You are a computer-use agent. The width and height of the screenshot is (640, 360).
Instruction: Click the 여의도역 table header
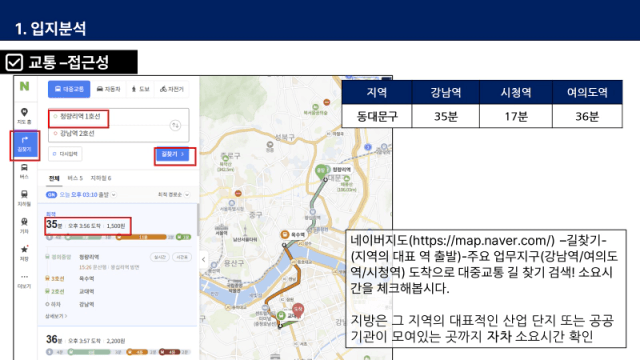pos(587,92)
